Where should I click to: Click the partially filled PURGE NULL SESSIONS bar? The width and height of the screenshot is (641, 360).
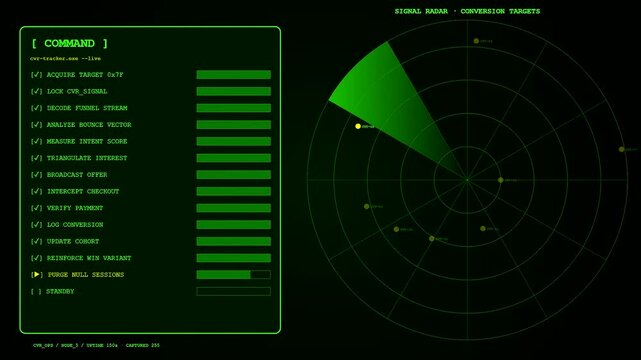[x=233, y=275]
